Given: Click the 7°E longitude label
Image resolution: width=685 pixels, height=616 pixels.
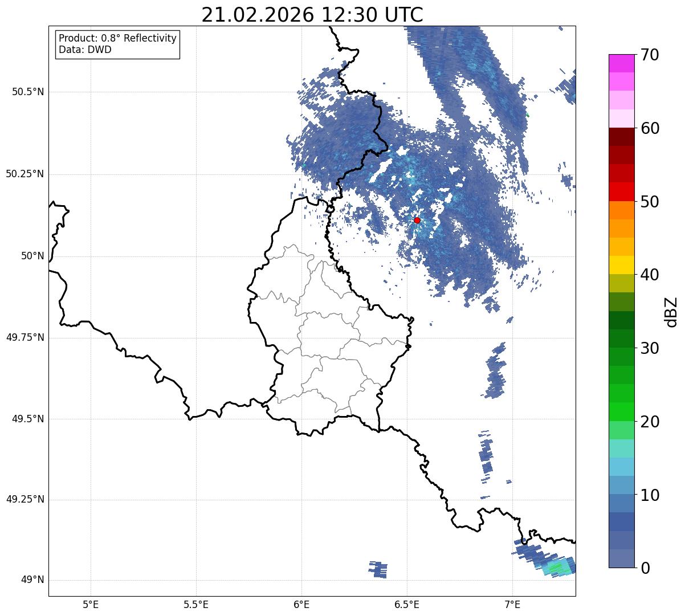Looking at the screenshot, I should 512,605.
